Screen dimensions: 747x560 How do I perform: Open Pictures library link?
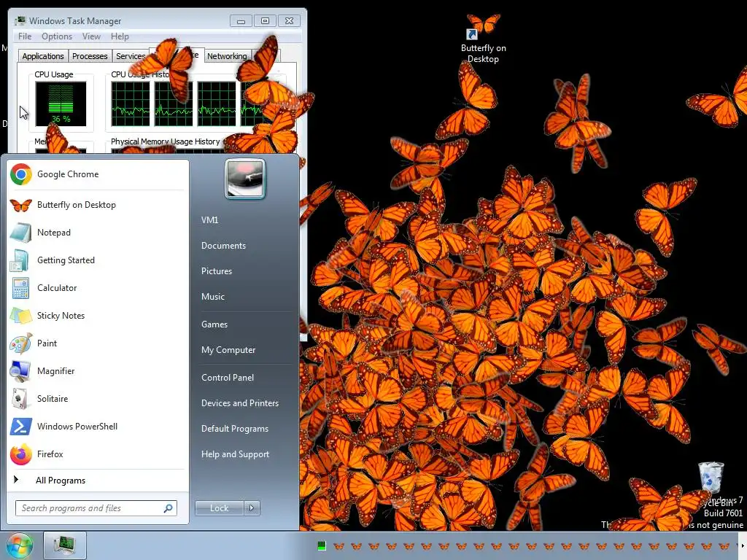click(x=216, y=271)
